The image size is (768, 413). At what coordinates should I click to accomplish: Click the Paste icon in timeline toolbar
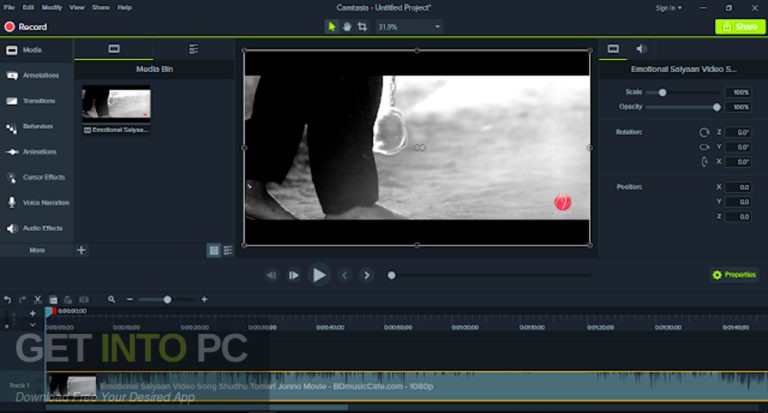point(69,299)
